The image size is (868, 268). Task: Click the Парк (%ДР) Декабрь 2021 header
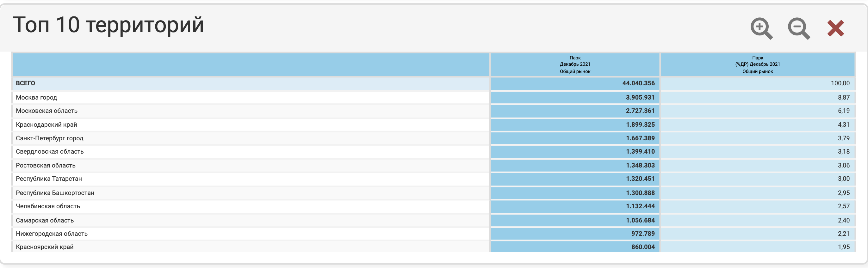pyautogui.click(x=757, y=65)
